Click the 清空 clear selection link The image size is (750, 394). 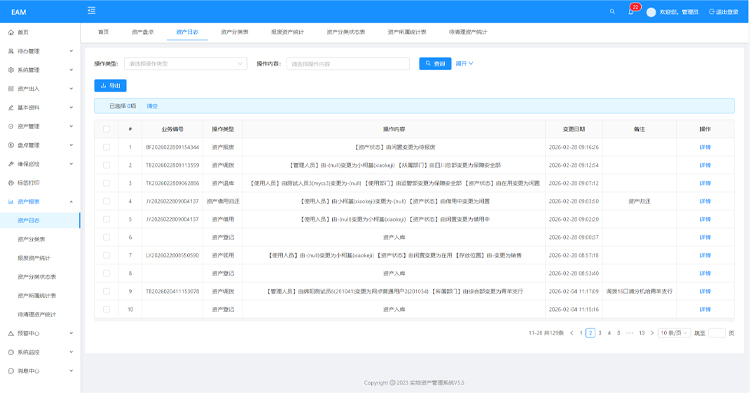click(x=152, y=106)
